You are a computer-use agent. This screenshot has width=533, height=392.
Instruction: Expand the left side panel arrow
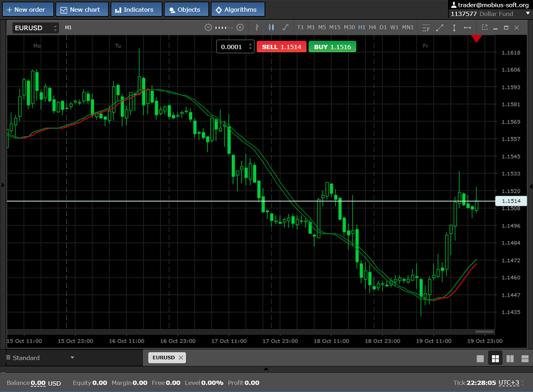click(3, 186)
